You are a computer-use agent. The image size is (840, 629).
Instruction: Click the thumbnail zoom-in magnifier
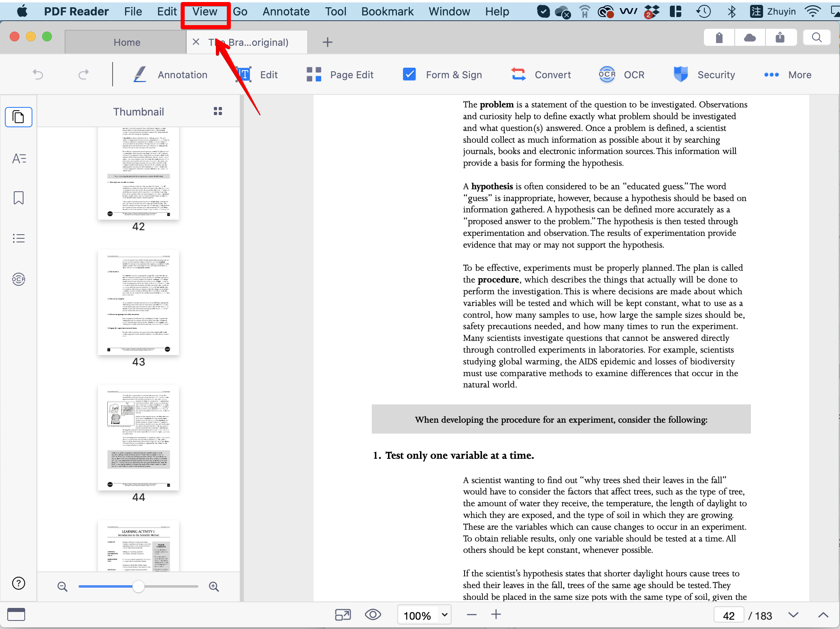[214, 586]
